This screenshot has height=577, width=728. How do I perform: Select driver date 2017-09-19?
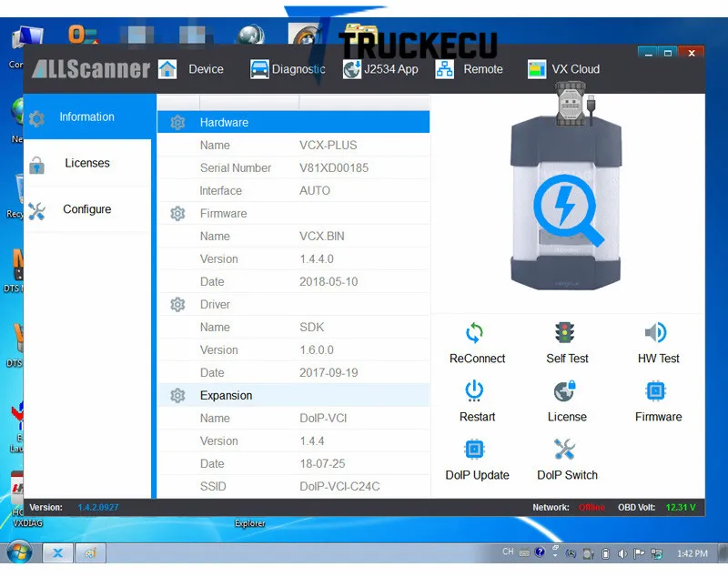click(x=329, y=373)
